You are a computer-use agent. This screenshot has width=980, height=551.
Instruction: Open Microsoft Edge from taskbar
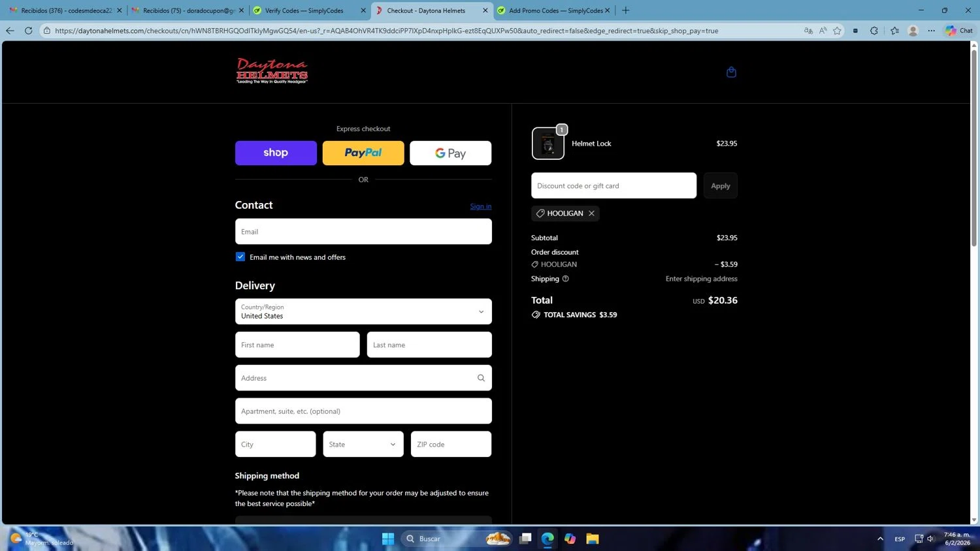(x=547, y=539)
